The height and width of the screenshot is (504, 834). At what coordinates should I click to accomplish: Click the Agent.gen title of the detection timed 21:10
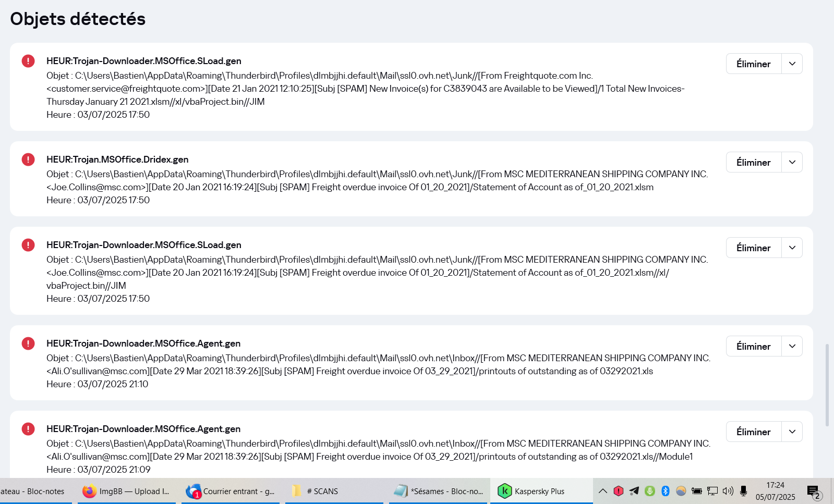pyautogui.click(x=143, y=343)
